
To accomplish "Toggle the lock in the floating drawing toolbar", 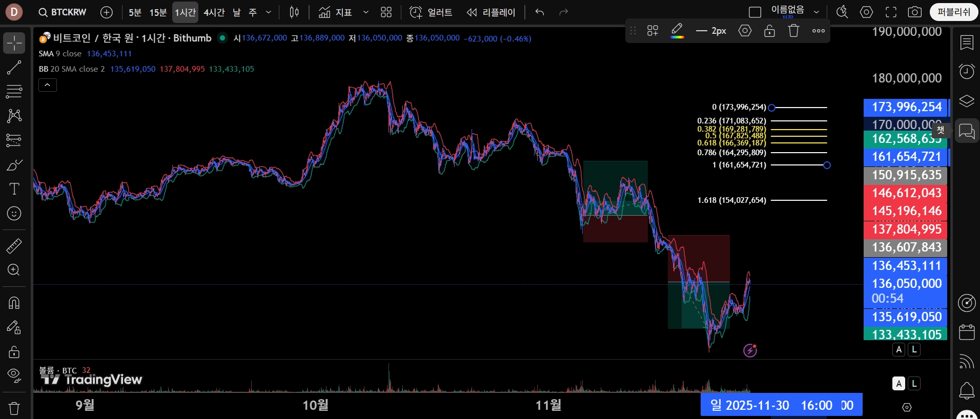I will [x=769, y=31].
